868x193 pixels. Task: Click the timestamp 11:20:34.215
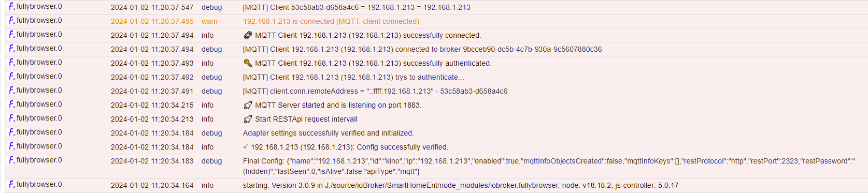[x=152, y=105]
